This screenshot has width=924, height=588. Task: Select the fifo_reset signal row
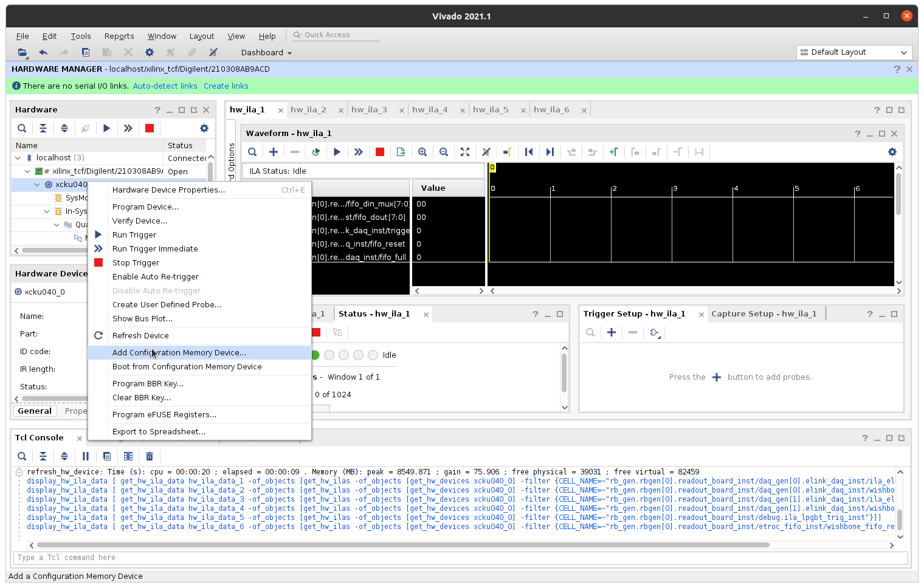(x=361, y=244)
